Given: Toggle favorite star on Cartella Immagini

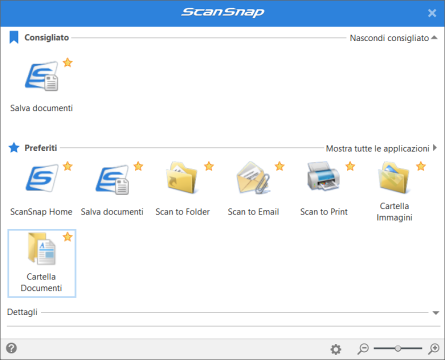Looking at the screenshot, I should [421, 166].
